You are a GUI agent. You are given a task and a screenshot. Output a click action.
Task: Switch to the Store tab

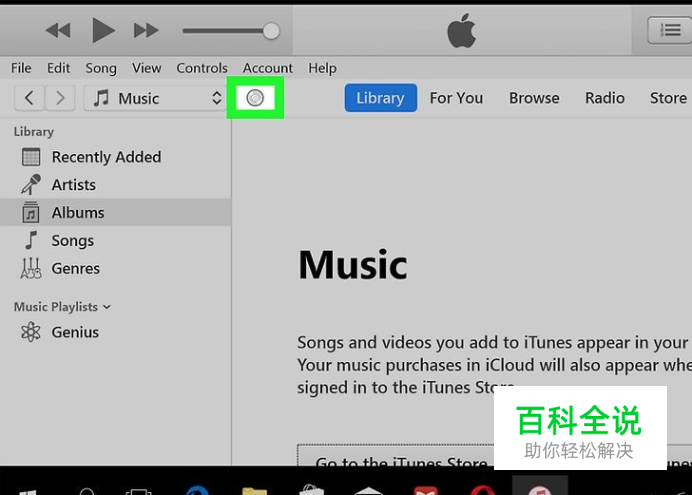(668, 98)
